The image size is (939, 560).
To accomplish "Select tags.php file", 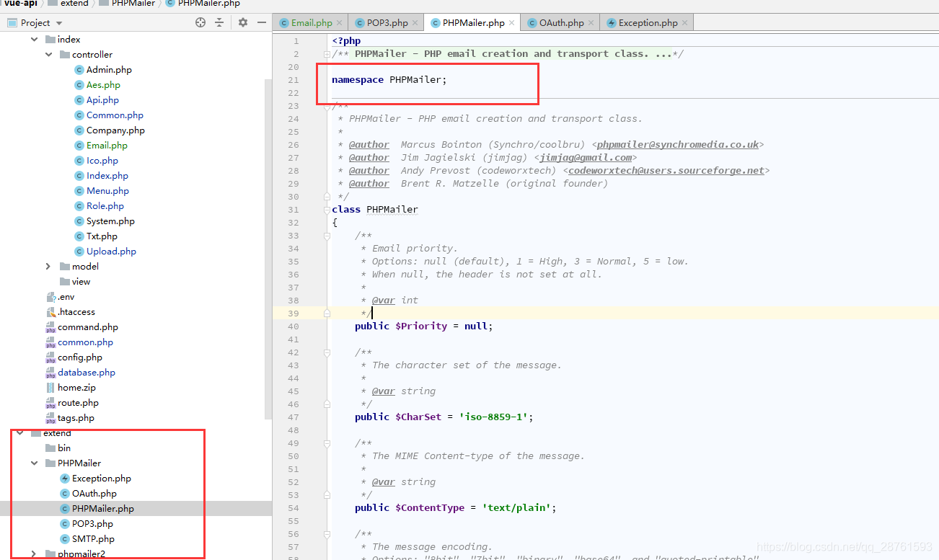I will tap(70, 418).
